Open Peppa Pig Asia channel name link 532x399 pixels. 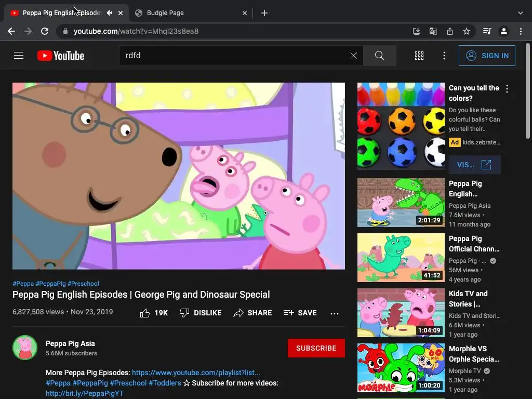pyautogui.click(x=70, y=343)
